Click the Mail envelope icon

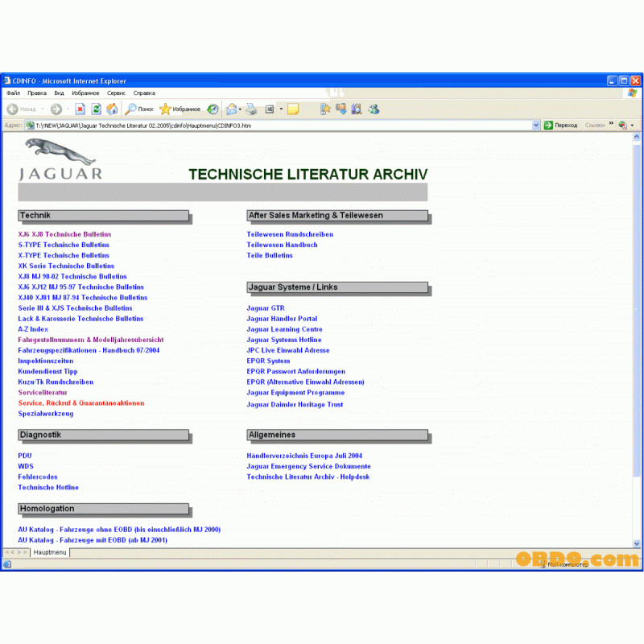pos(232,109)
